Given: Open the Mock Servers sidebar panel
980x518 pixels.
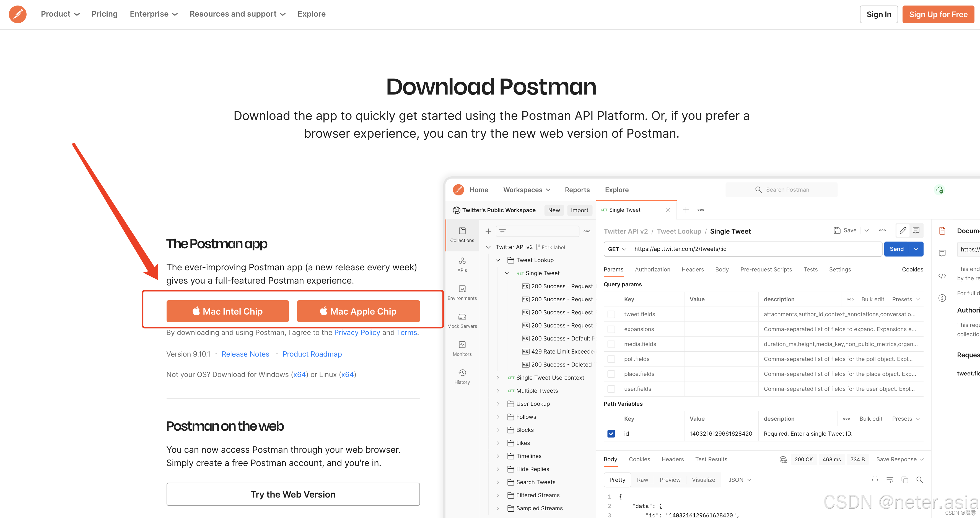Looking at the screenshot, I should click(x=462, y=321).
